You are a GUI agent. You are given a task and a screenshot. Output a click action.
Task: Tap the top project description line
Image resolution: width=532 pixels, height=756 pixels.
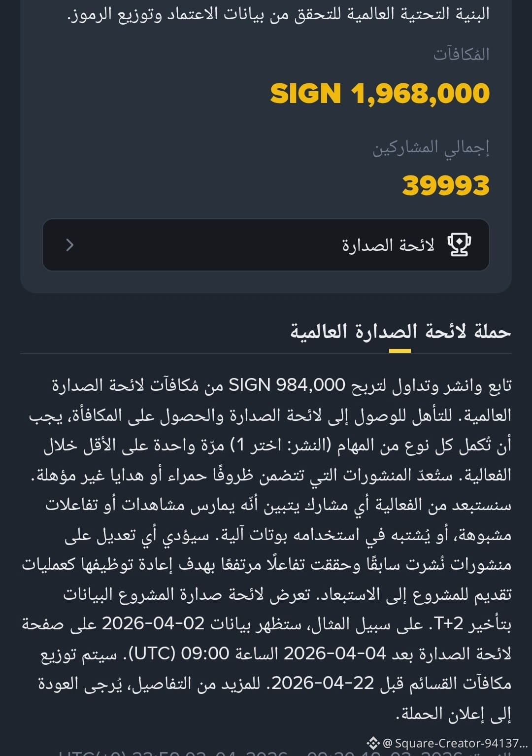pyautogui.click(x=279, y=14)
